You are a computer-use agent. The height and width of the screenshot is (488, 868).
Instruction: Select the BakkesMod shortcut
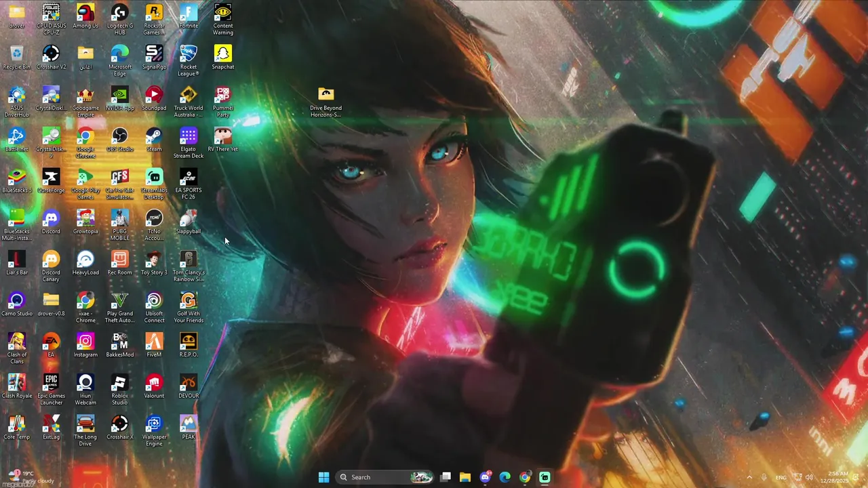click(x=119, y=346)
